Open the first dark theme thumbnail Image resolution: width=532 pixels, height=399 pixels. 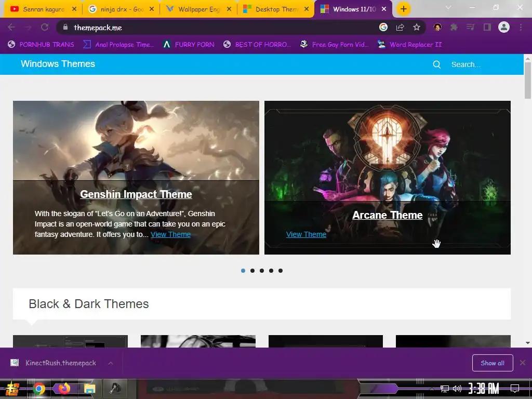70,341
